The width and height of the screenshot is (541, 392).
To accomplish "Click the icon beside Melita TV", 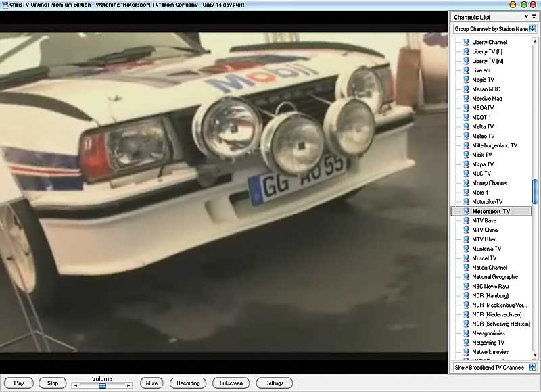I will (x=466, y=126).
